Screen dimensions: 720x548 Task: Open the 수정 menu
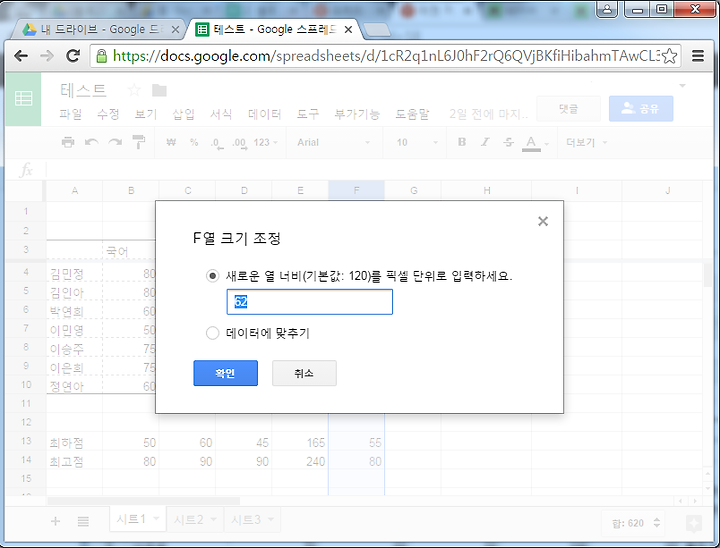tap(108, 114)
